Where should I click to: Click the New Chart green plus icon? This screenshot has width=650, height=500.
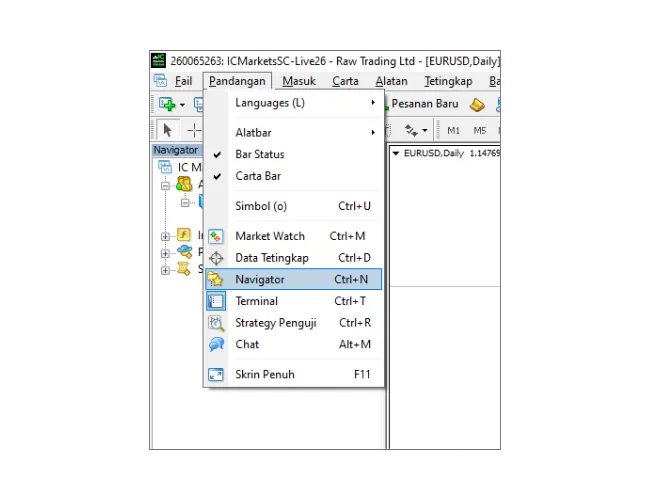pyautogui.click(x=167, y=104)
